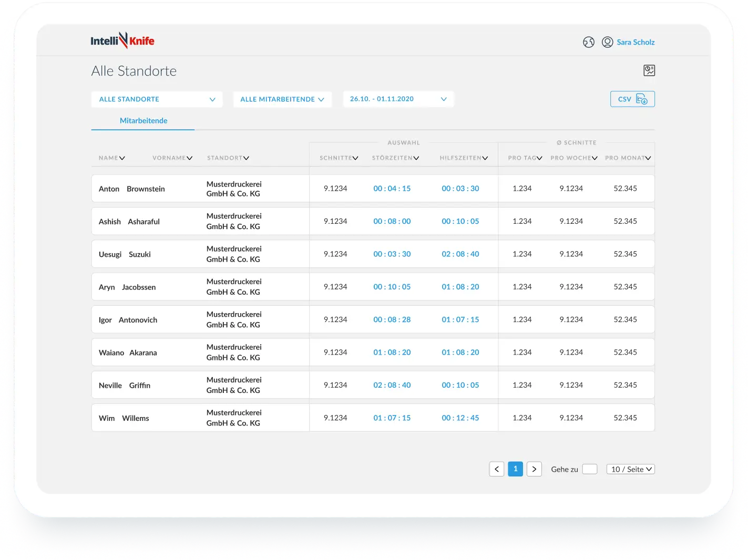Sort by Schnitte column
The image size is (748, 560).
pyautogui.click(x=339, y=158)
